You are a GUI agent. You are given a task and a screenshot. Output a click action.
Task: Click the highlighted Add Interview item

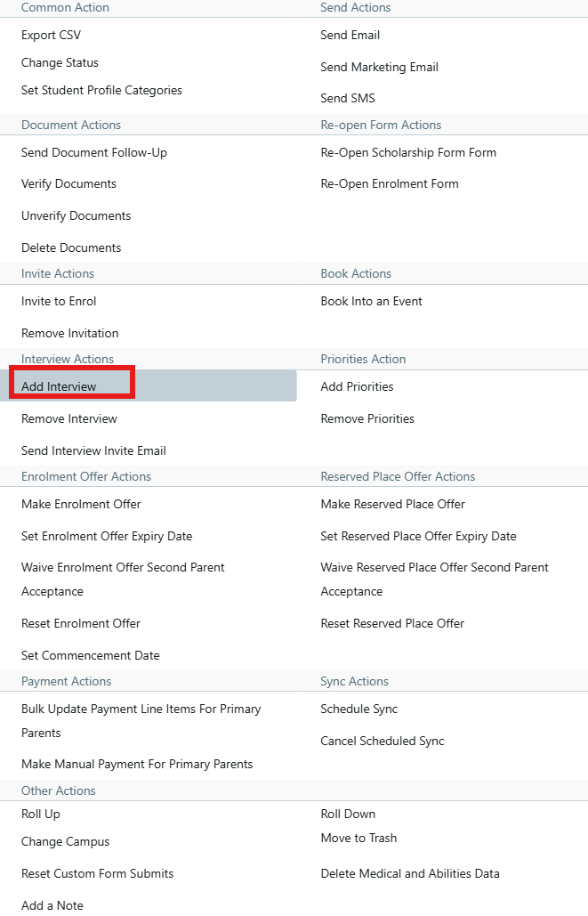pos(59,387)
